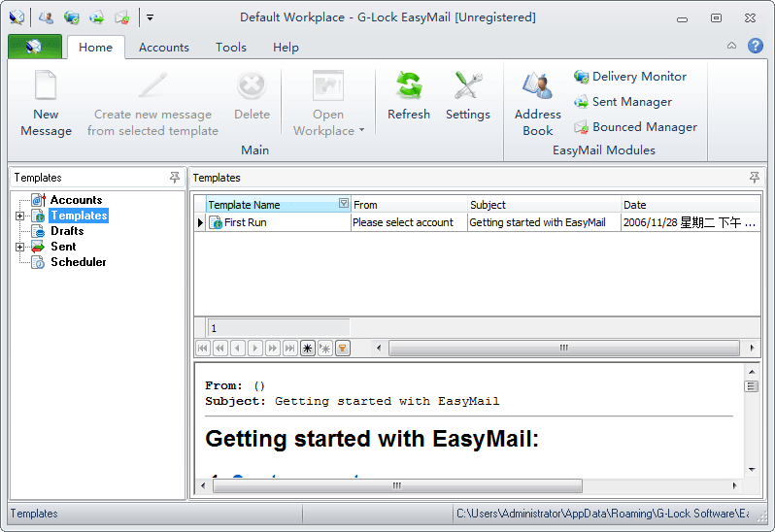Select Templates in the tree
This screenshot has height=532, width=775.
(x=79, y=216)
